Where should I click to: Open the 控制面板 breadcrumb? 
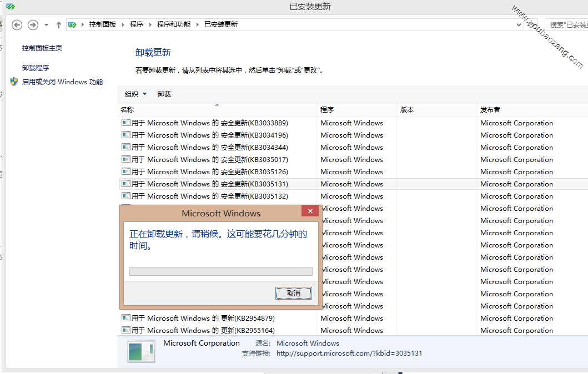pos(102,24)
